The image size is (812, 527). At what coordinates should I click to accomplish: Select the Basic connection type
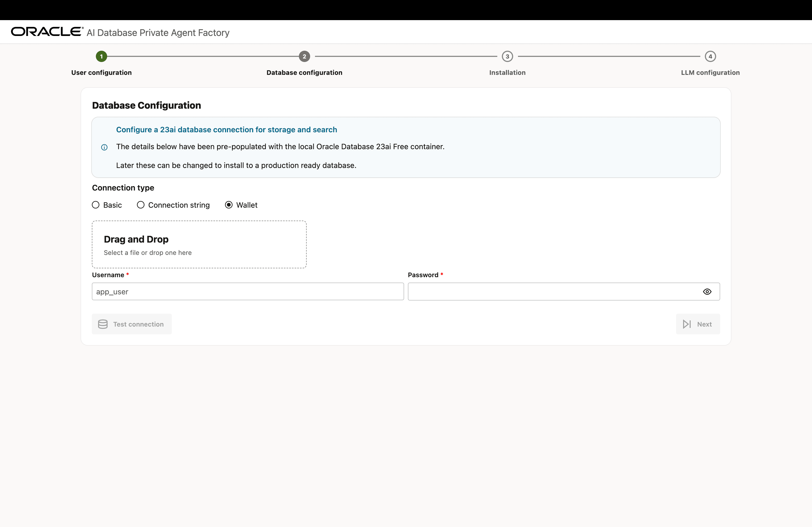(x=95, y=205)
